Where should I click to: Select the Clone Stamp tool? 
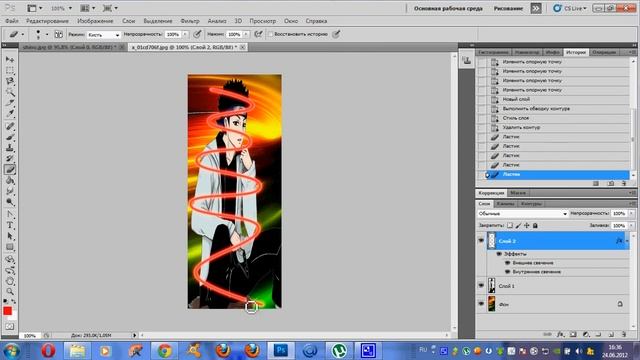[10, 148]
